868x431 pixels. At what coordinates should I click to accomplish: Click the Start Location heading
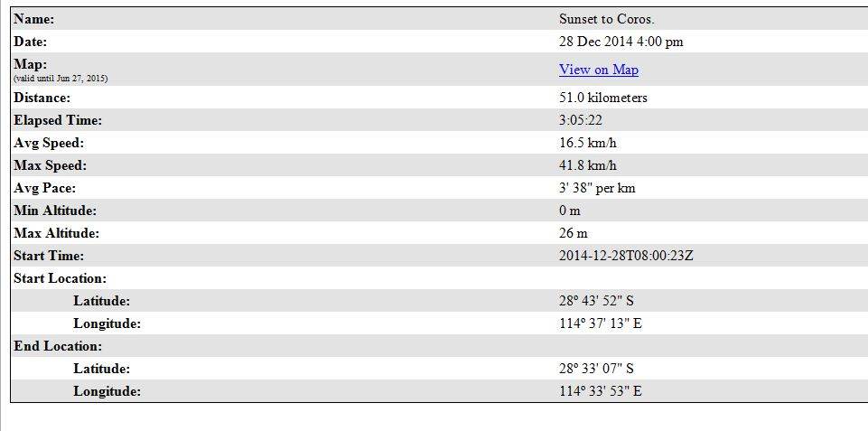pyautogui.click(x=60, y=278)
